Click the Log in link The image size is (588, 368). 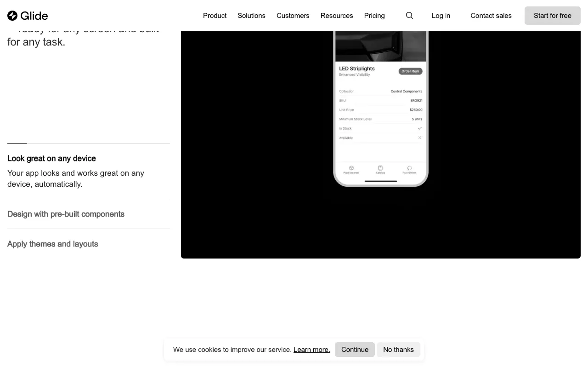441,16
